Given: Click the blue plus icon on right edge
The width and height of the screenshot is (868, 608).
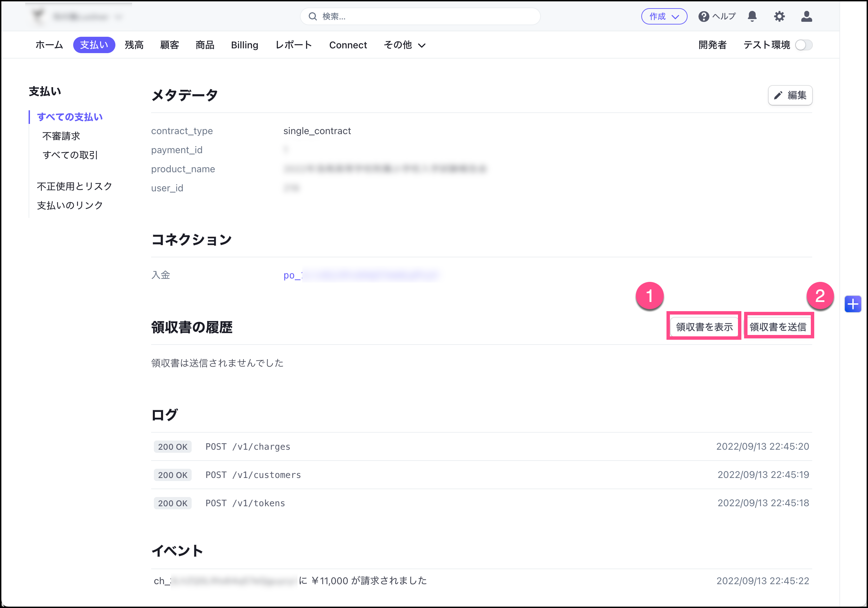Looking at the screenshot, I should (852, 304).
